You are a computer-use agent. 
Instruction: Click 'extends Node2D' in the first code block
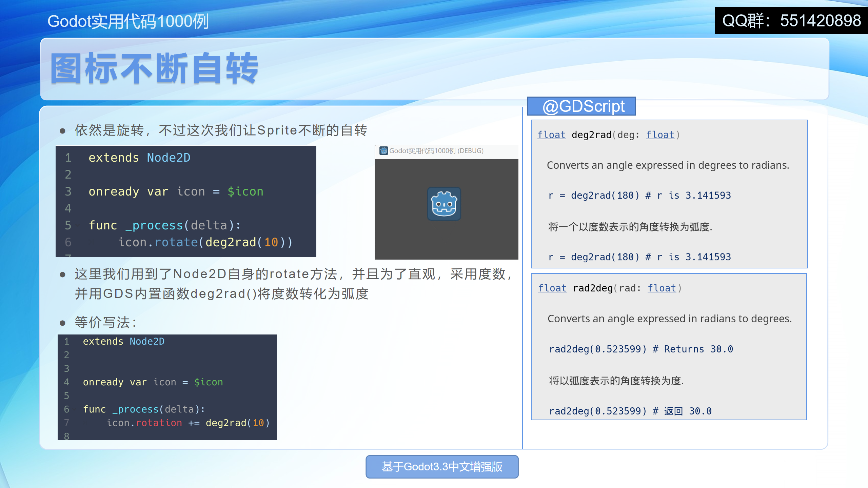point(139,158)
